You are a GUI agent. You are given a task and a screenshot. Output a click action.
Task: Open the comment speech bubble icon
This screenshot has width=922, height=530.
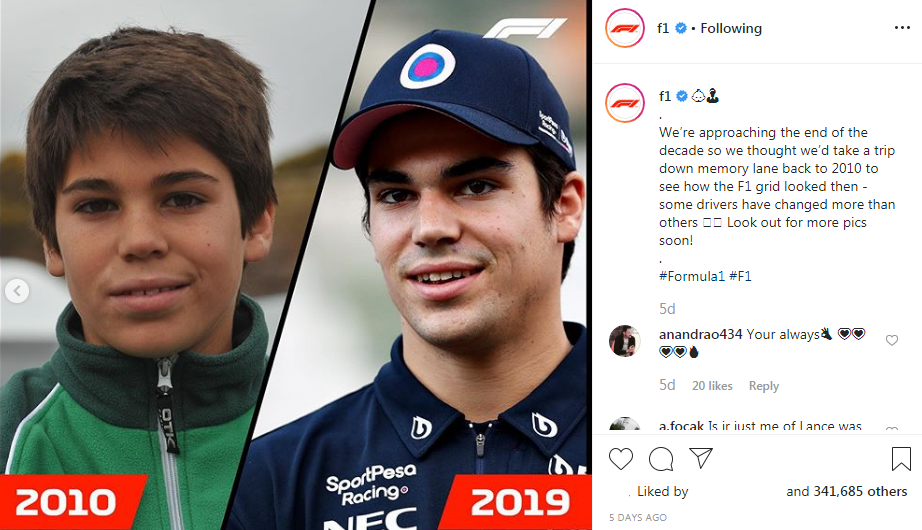tap(661, 459)
